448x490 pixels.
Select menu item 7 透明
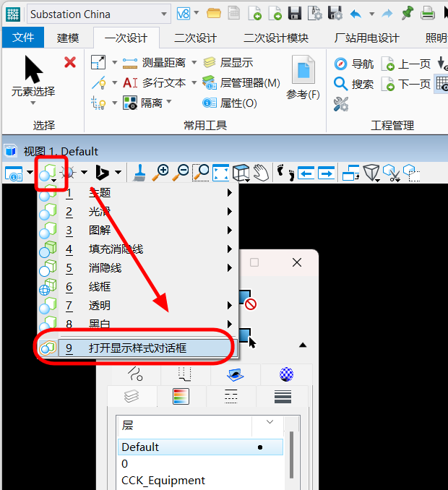[137, 305]
